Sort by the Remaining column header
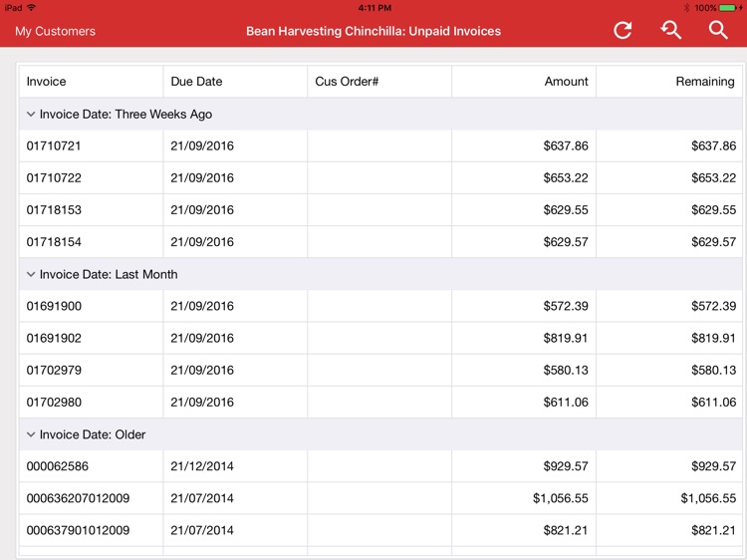The height and width of the screenshot is (560, 747). click(x=669, y=82)
